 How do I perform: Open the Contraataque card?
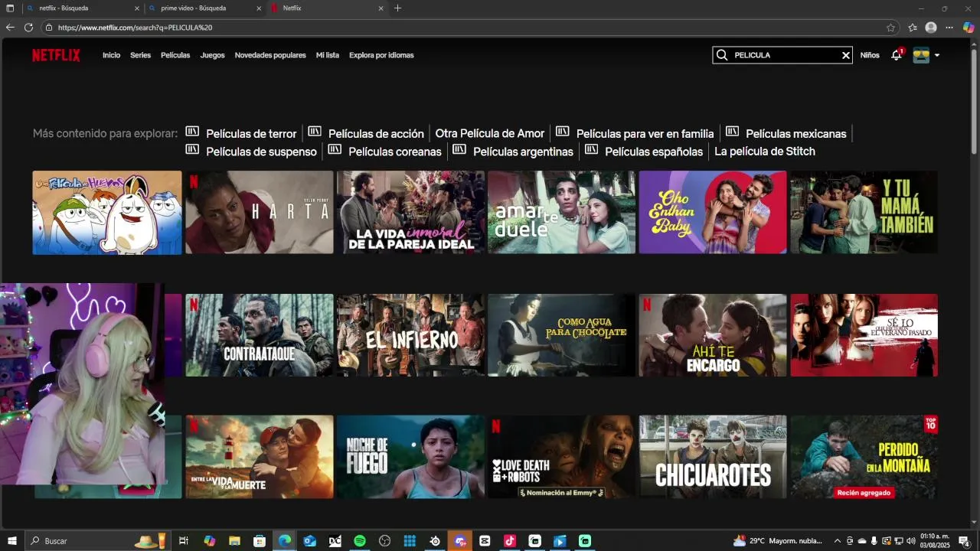coord(260,335)
